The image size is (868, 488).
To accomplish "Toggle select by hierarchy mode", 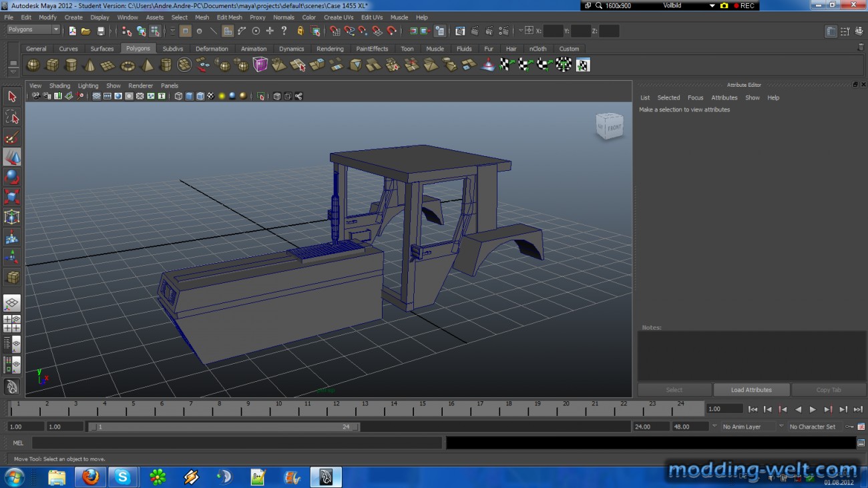I will point(127,31).
